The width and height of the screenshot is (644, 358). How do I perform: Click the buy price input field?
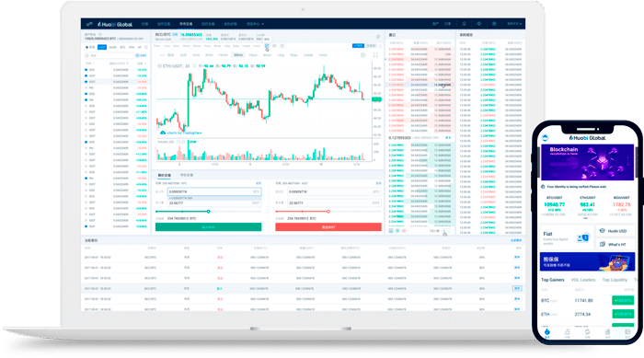[214, 191]
